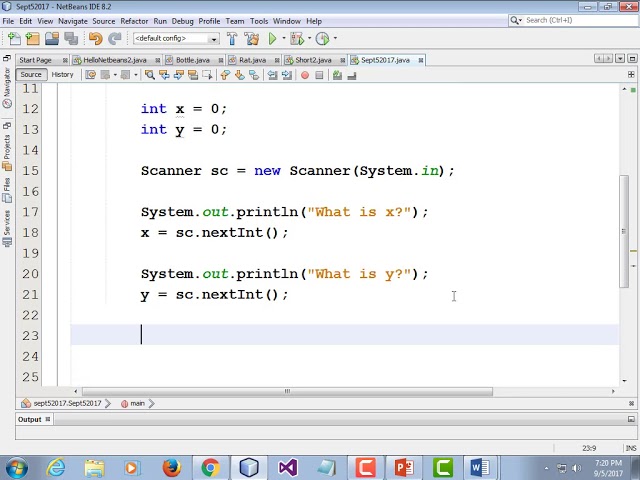Open Google Chrome from taskbar
Image resolution: width=640 pixels, height=480 pixels.
click(210, 468)
